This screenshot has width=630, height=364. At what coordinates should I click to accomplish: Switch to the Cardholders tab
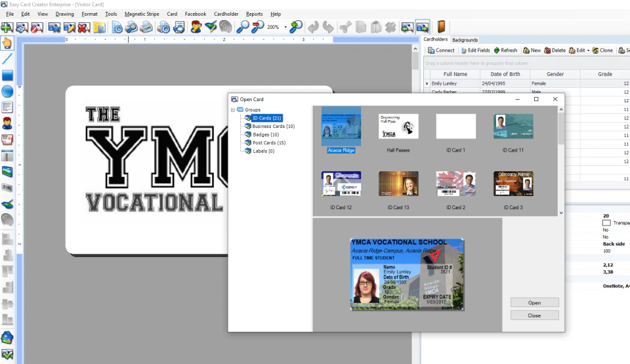point(435,39)
